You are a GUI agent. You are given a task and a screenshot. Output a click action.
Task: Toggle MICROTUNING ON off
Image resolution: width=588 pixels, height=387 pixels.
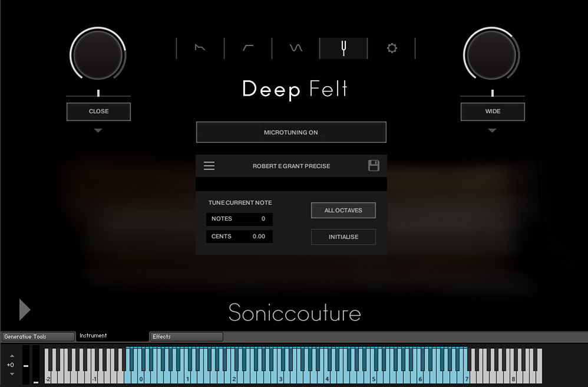(291, 132)
